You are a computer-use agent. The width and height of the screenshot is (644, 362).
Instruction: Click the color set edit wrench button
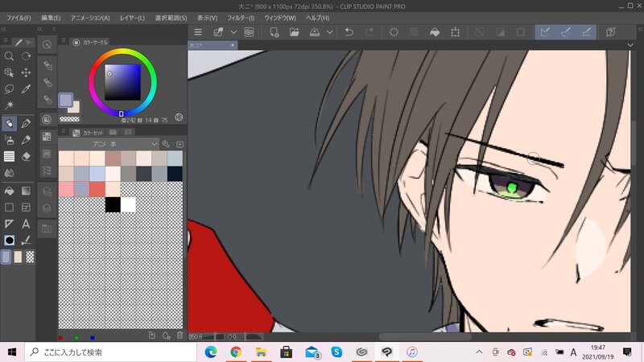166,144
